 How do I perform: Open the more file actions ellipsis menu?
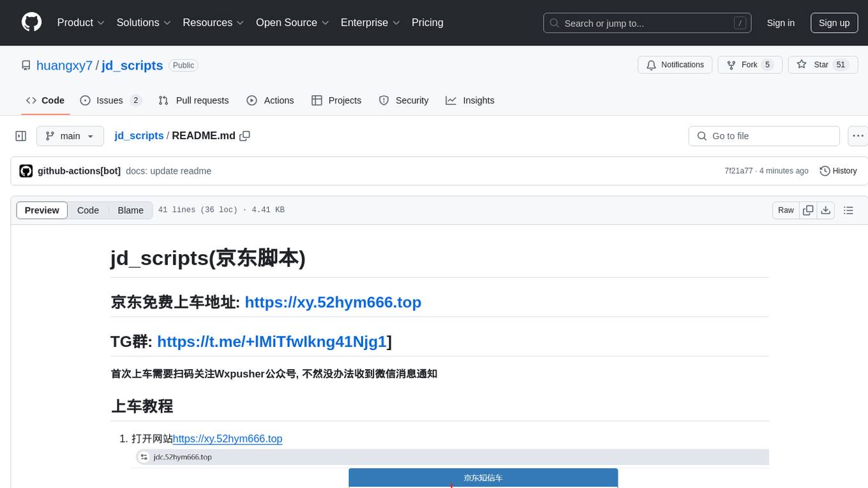(858, 136)
